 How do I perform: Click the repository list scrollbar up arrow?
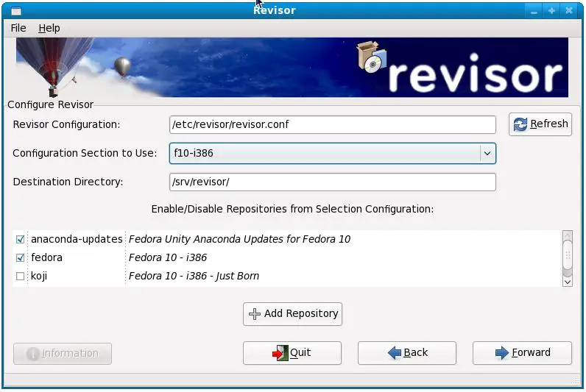click(568, 235)
